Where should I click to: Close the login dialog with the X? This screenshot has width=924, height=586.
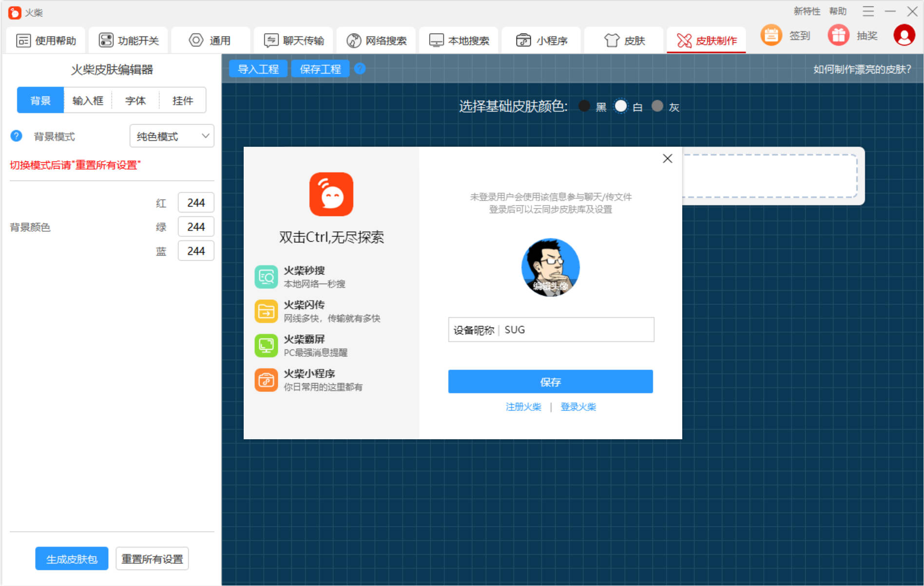click(x=668, y=158)
